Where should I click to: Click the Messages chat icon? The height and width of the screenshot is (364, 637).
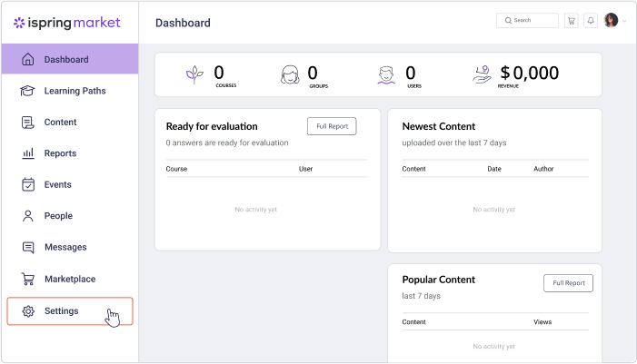tap(27, 247)
